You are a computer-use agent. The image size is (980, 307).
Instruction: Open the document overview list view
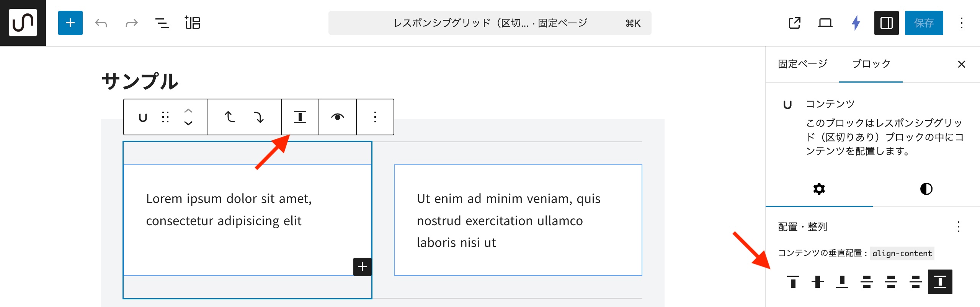click(x=162, y=23)
